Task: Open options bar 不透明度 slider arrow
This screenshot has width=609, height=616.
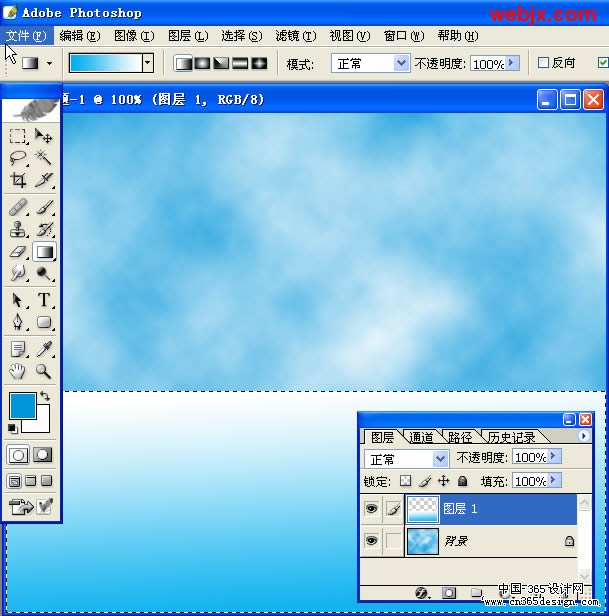Action: tap(512, 63)
